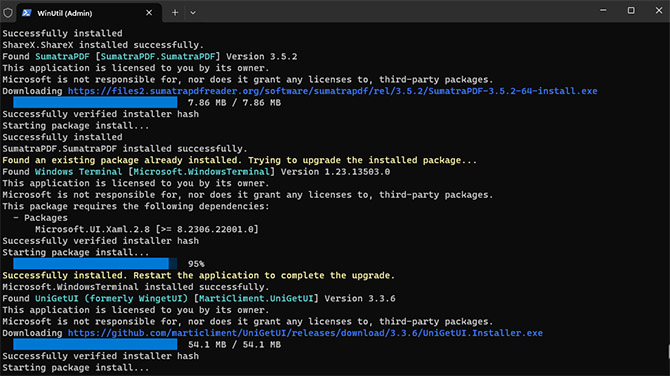Viewport: 670px width, 376px height.
Task: Click the shield icon left of the tab
Action: click(8, 13)
